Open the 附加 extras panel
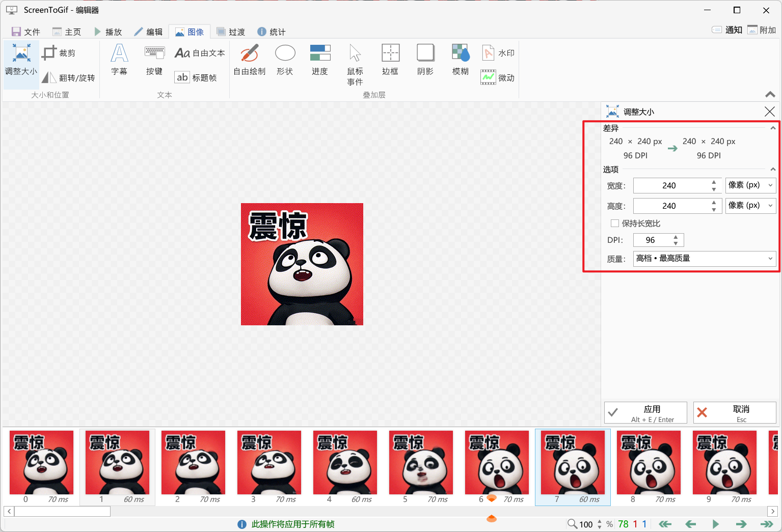Image resolution: width=782 pixels, height=532 pixels. pos(762,30)
